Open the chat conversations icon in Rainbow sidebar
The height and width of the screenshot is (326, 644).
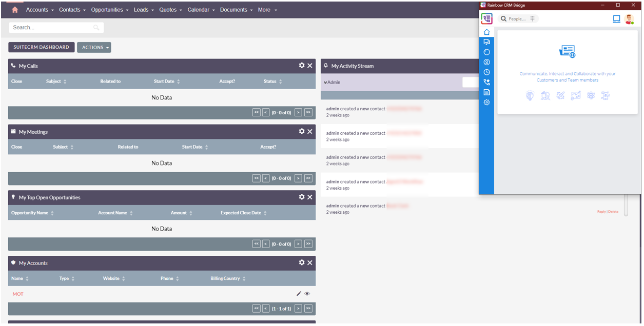[486, 42]
